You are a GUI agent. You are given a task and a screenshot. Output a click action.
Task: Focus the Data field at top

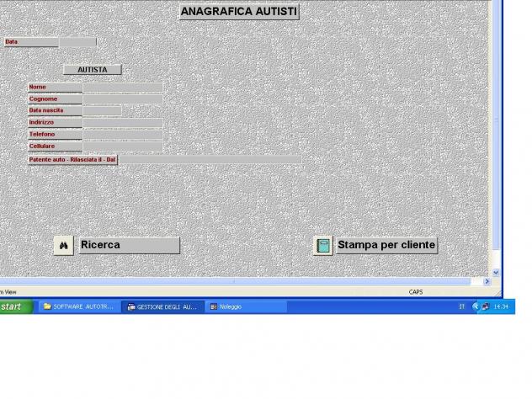click(x=77, y=42)
